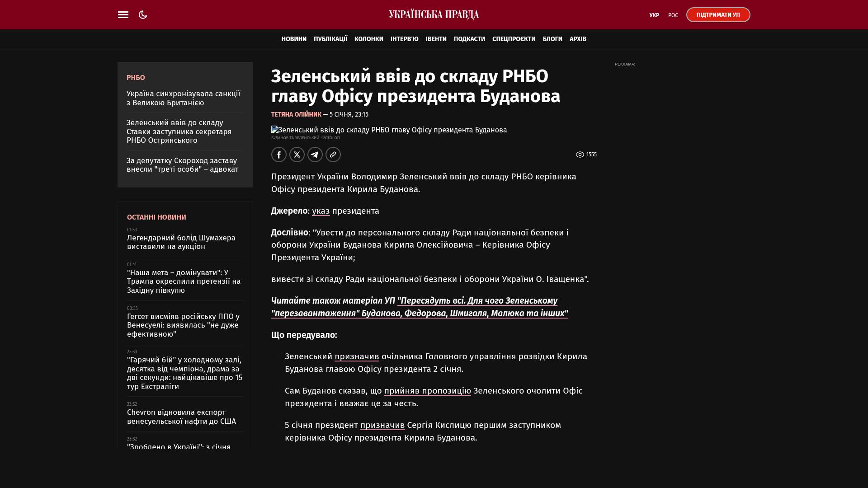The width and height of the screenshot is (868, 488).
Task: Open the указ source link
Action: click(x=321, y=211)
